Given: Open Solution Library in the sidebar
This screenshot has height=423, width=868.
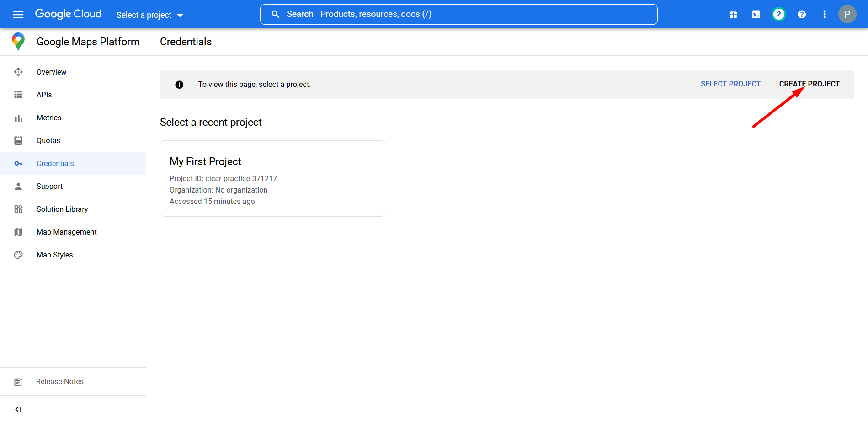Looking at the screenshot, I should 73,209.
